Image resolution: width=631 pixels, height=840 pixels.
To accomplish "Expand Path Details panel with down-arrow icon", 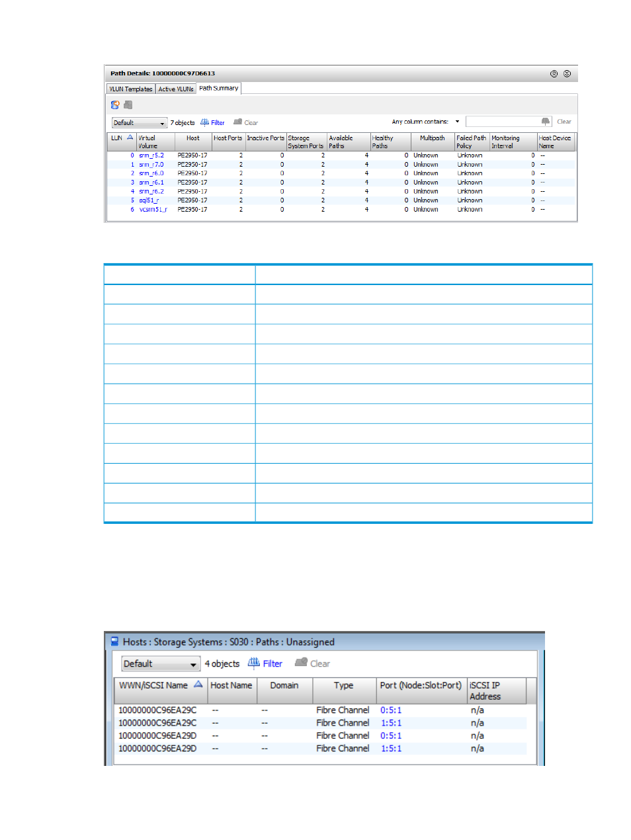I will (567, 73).
